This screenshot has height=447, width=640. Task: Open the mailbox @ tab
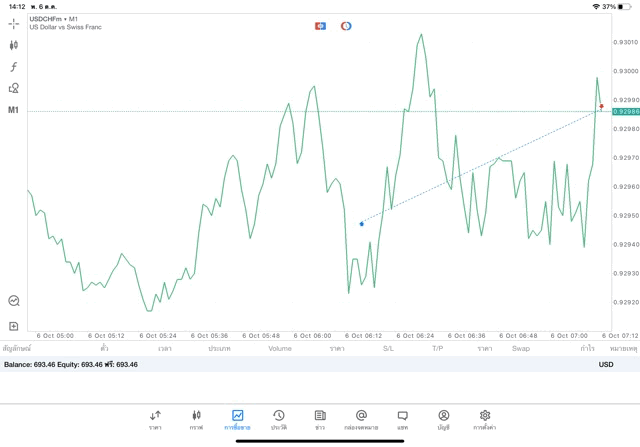pyautogui.click(x=361, y=419)
